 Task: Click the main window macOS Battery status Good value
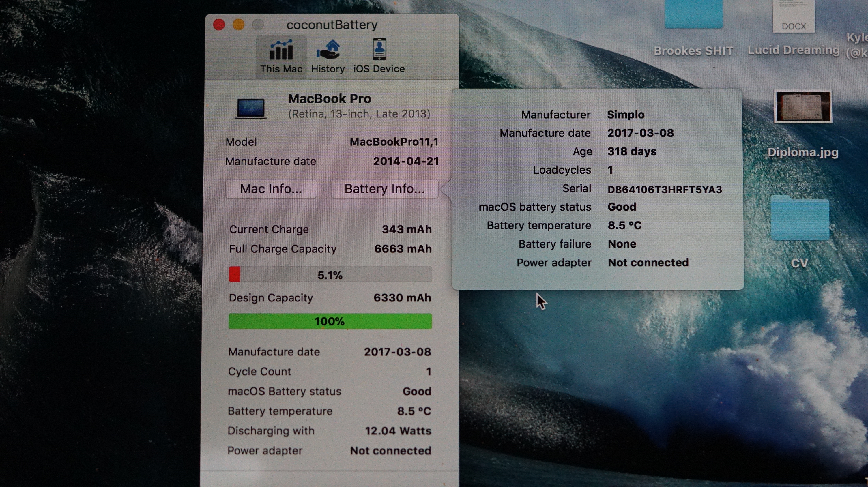(417, 391)
